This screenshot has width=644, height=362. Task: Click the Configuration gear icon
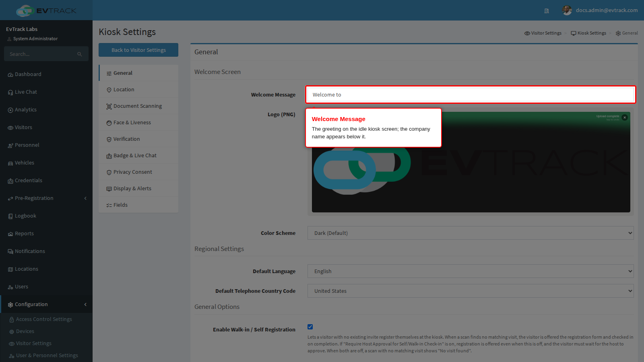click(10, 305)
